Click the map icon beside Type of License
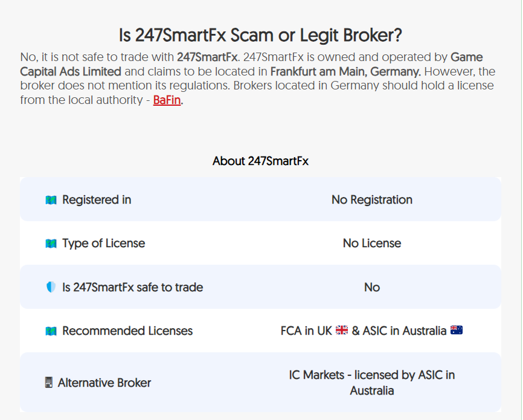This screenshot has height=420, width=523. 51,244
